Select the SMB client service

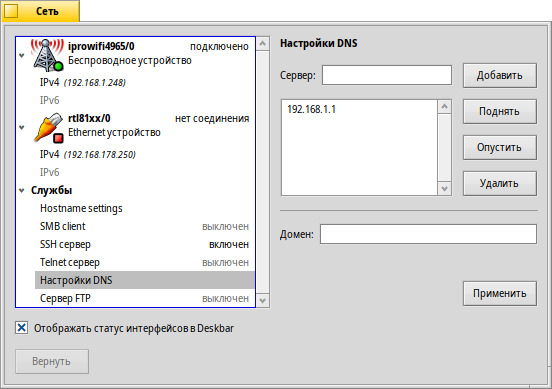pos(144,226)
